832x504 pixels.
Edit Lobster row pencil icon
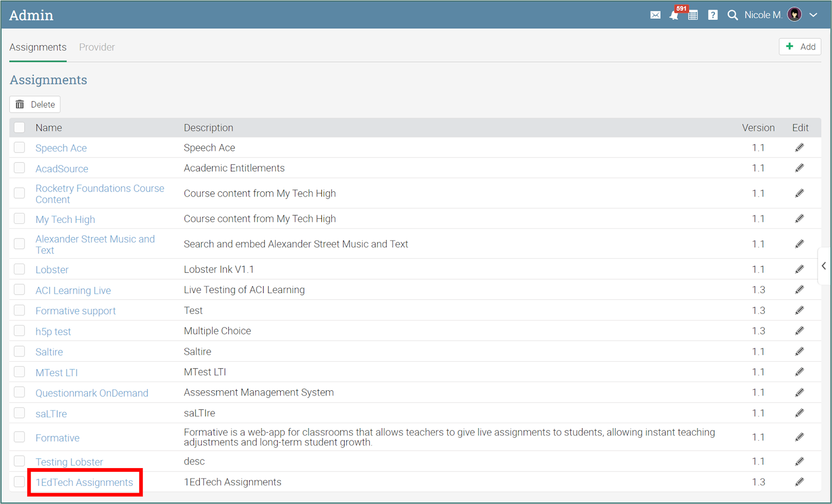click(x=800, y=269)
